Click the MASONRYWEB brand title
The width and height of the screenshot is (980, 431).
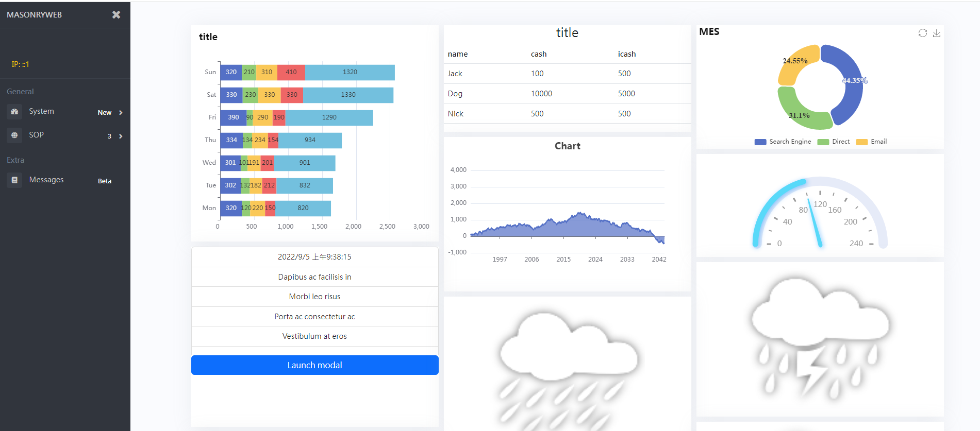[x=34, y=15]
